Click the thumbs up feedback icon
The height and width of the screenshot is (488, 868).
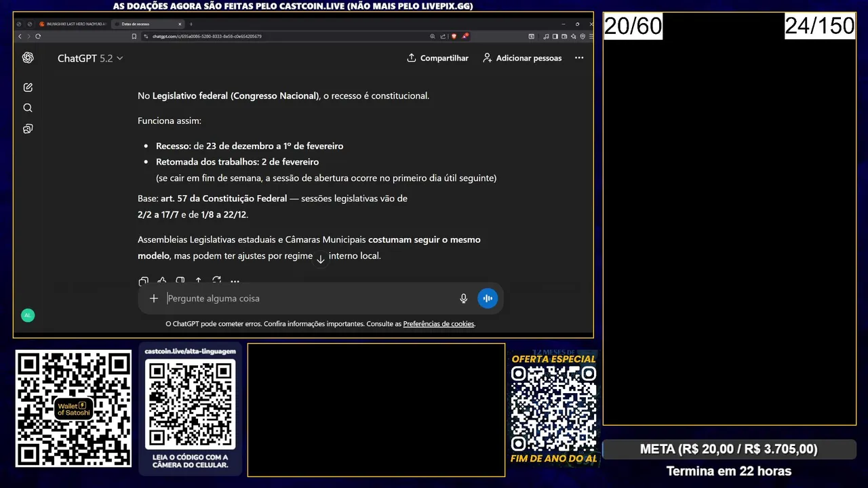click(x=161, y=281)
